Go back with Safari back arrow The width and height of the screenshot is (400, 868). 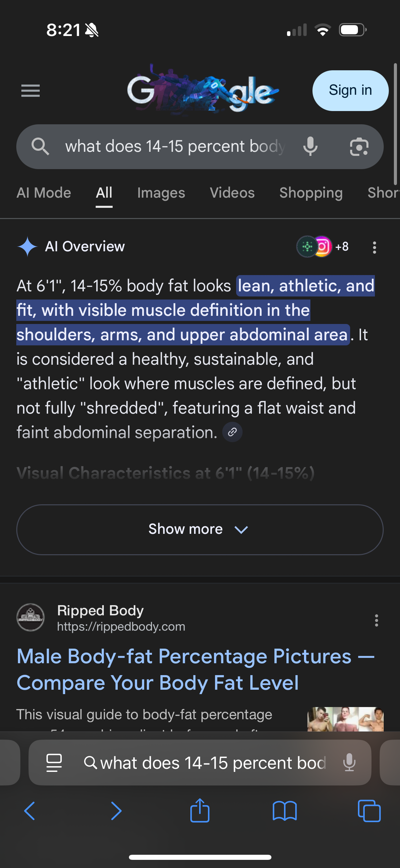click(30, 811)
